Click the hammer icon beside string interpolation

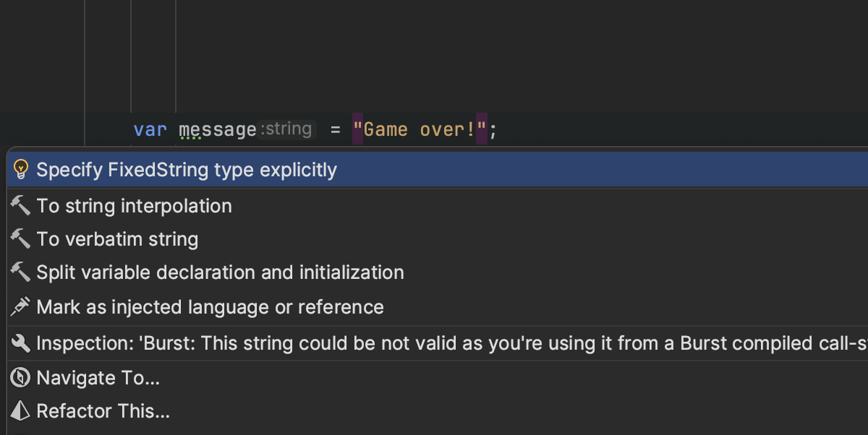[x=20, y=206]
